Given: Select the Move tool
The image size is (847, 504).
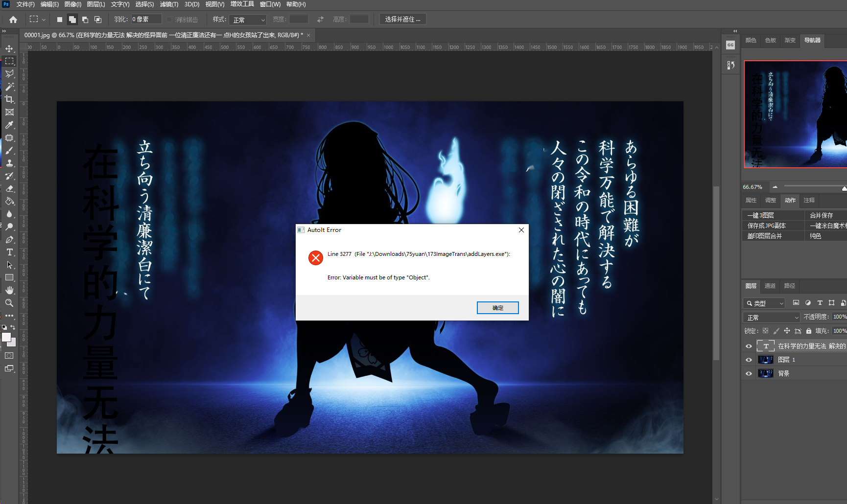Looking at the screenshot, I should point(9,48).
